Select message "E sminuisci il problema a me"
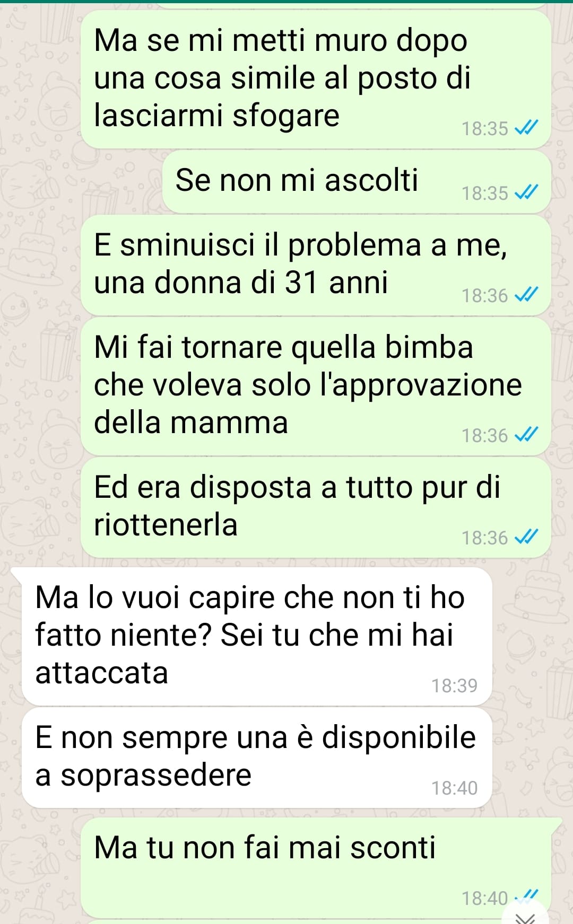The width and height of the screenshot is (573, 924). pyautogui.click(x=316, y=265)
